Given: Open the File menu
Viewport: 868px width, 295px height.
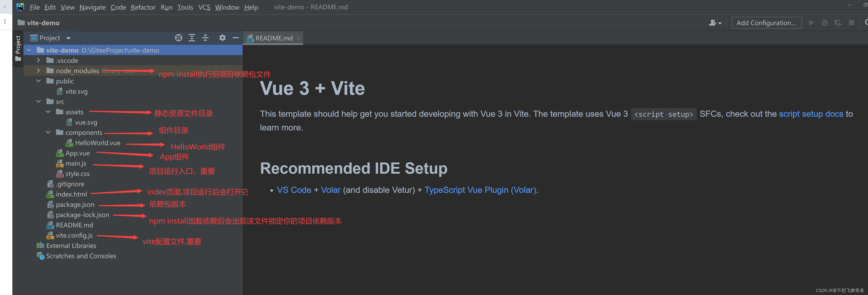Looking at the screenshot, I should [35, 7].
